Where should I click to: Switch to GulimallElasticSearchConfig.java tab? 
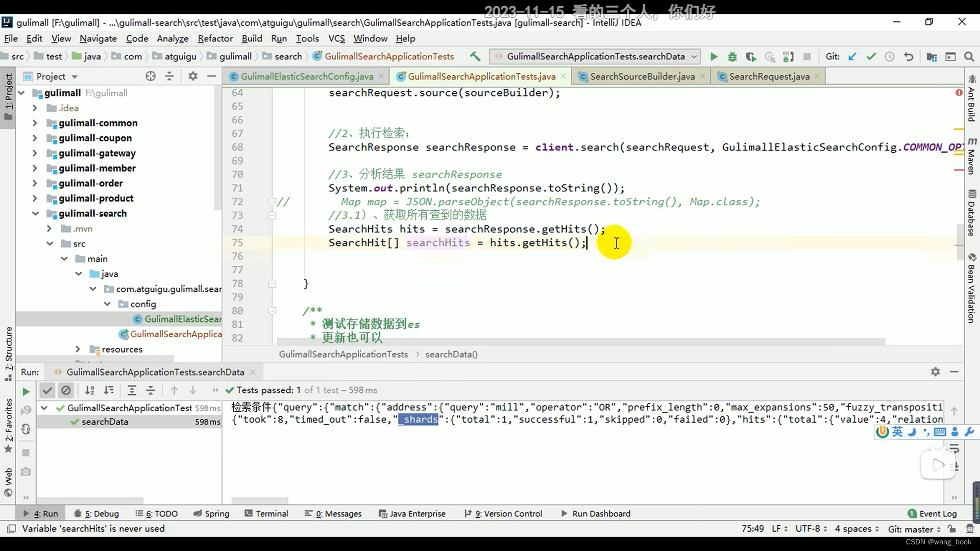307,77
